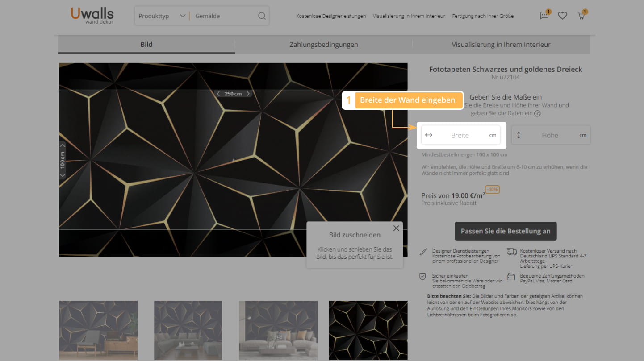644x361 pixels.
Task: Click up arrow above 100 cm label
Action: 63,145
